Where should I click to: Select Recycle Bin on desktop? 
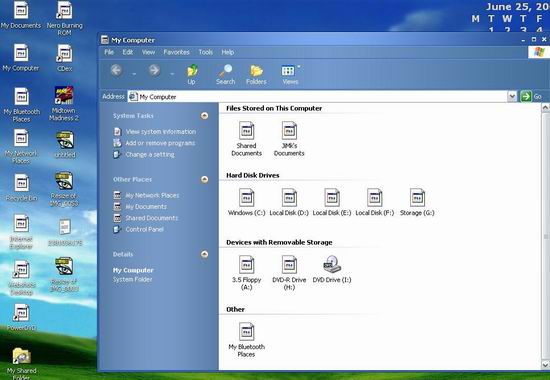(21, 187)
